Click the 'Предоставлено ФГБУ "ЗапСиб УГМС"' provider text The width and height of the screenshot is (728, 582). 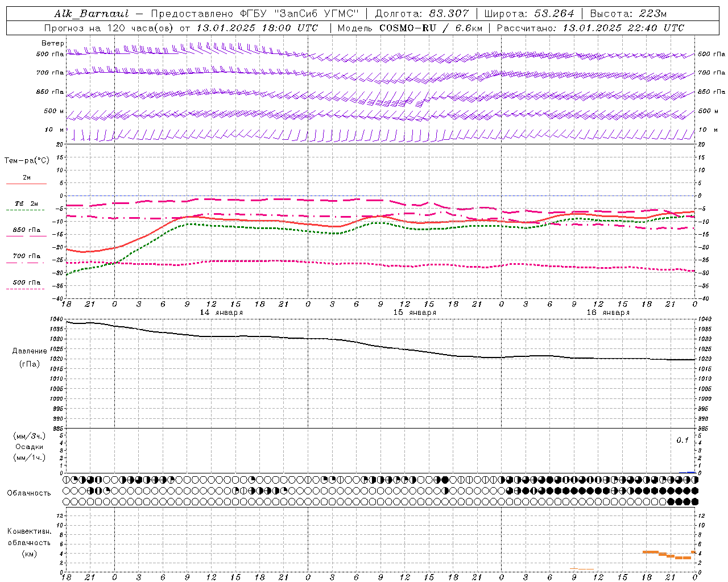pyautogui.click(x=255, y=14)
